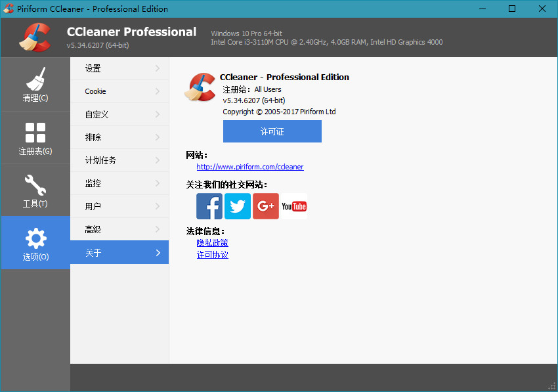Open the 许可协议 license agreement link
558x392 pixels.
[213, 255]
